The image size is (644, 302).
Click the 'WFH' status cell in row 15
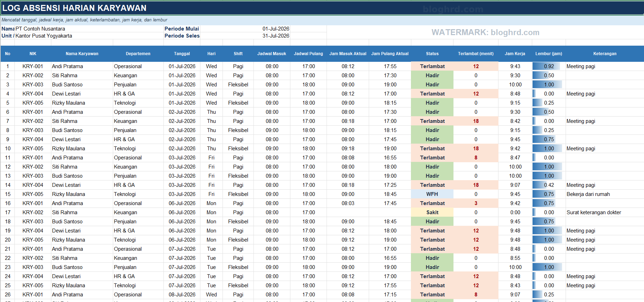coord(432,194)
